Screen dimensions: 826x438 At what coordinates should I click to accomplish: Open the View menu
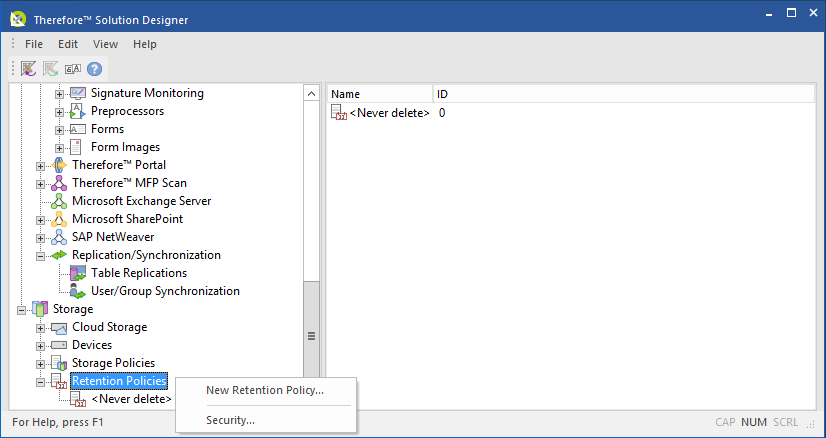[105, 44]
